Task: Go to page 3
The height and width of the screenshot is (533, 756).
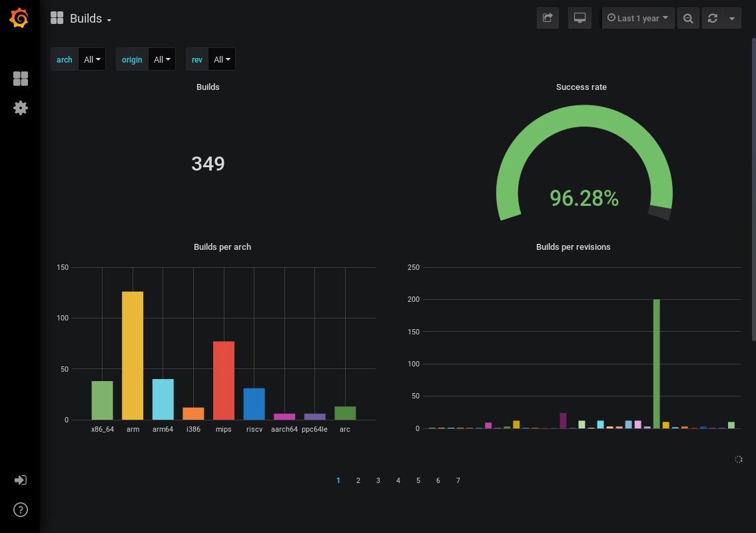Action: (378, 480)
